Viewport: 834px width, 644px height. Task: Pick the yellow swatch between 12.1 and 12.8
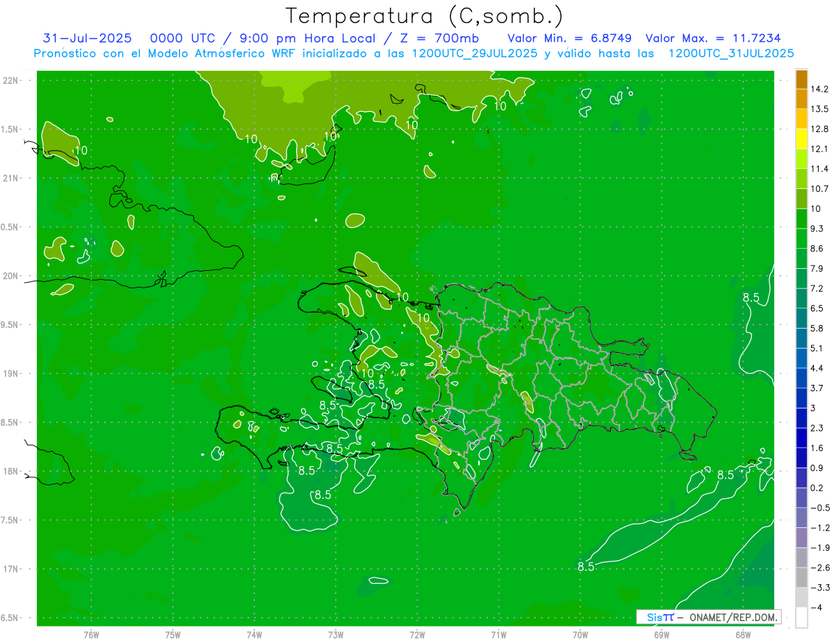click(801, 139)
